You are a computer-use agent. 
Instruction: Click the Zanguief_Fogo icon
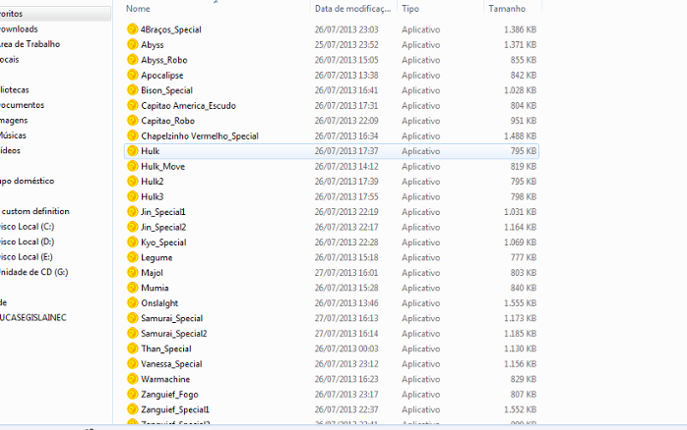[x=132, y=394]
